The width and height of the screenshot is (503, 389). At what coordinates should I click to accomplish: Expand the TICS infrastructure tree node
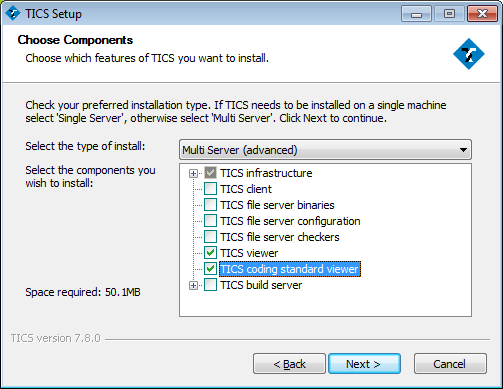pos(193,173)
